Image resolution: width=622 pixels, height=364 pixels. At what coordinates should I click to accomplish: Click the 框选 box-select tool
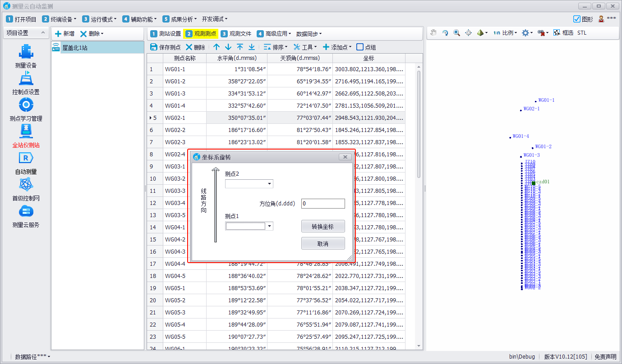click(x=563, y=33)
